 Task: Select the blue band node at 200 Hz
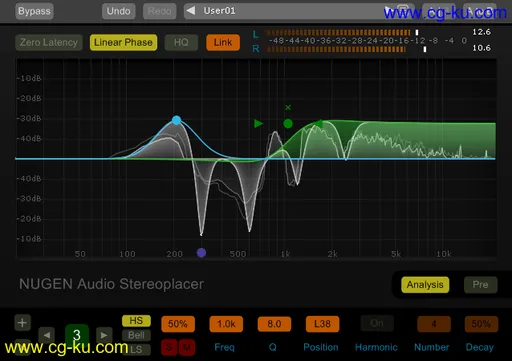(177, 120)
